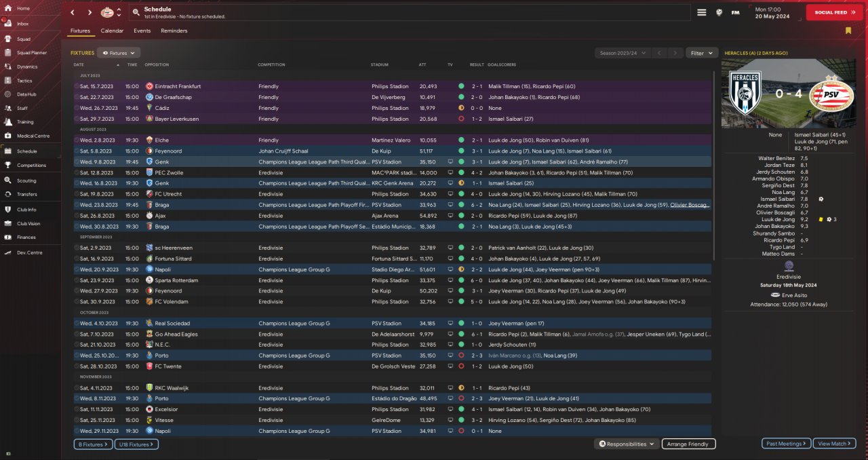Screen dimensions: 868x460
Task: Click the FM menu logo
Action: [735, 12]
